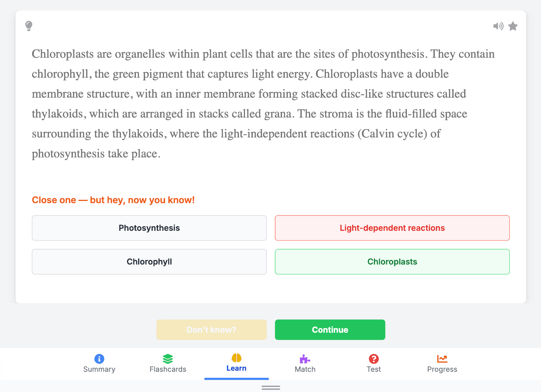Open the Progress tab label
The image size is (541, 392).
point(442,369)
